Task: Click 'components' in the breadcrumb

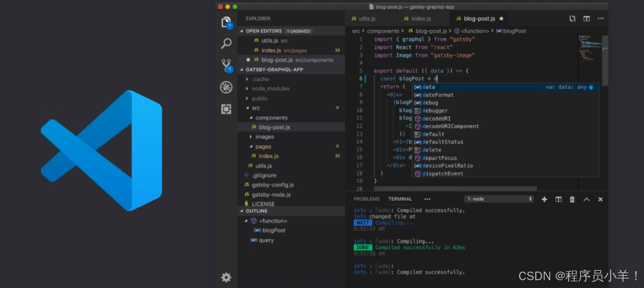Action: 383,31
